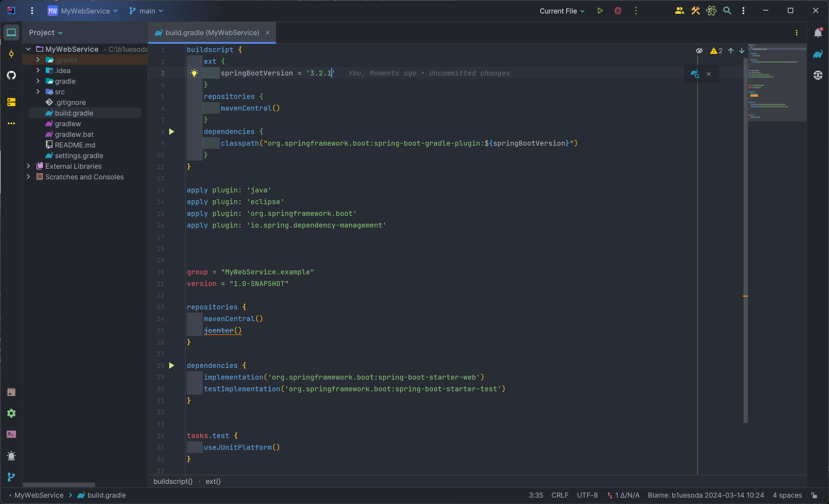Open the Terminal tool window

pos(11,434)
